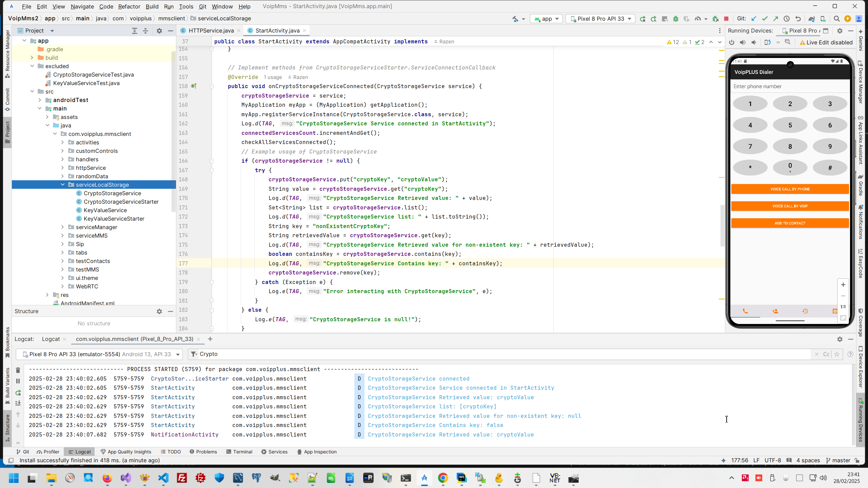
Task: Click the Debug app bug icon
Action: [x=675, y=19]
